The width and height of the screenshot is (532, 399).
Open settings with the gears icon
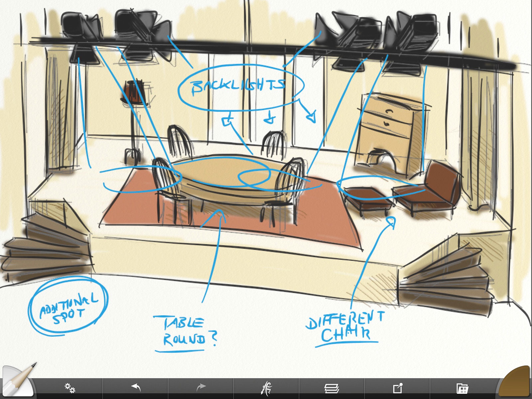coord(70,388)
